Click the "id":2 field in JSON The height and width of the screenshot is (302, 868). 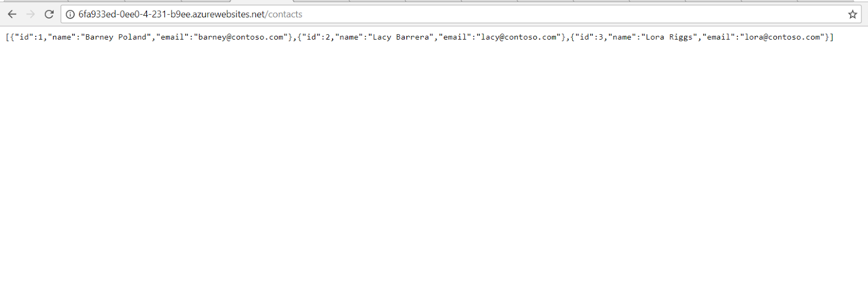click(316, 37)
